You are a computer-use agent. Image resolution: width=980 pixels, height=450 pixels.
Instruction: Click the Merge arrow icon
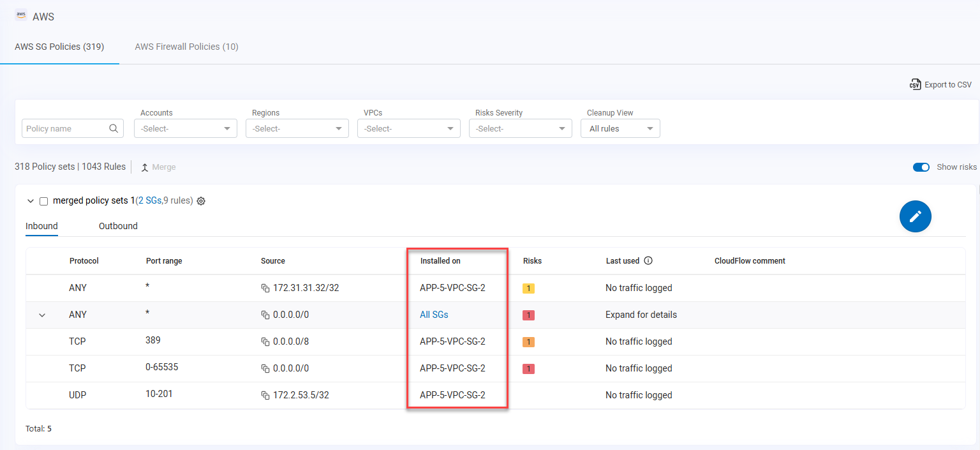(x=145, y=167)
